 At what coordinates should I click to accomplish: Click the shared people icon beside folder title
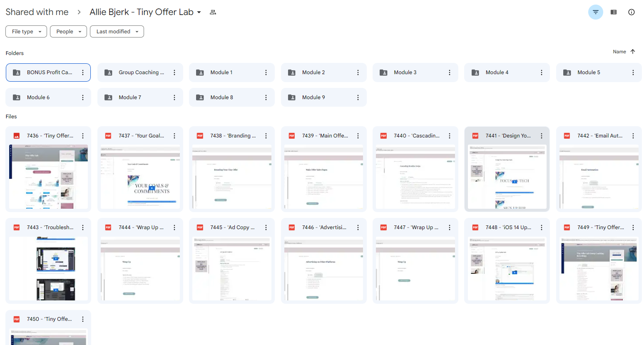213,12
